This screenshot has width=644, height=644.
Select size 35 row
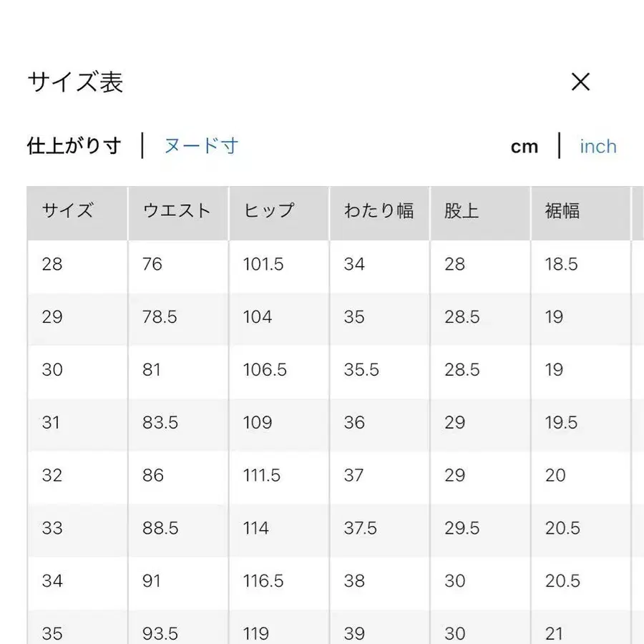tap(52, 633)
